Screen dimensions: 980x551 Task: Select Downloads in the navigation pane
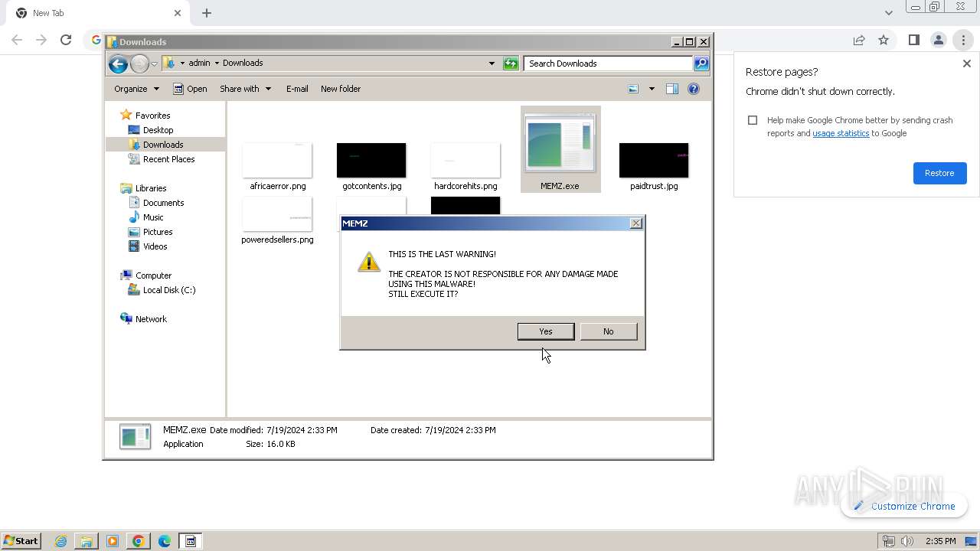coord(163,145)
